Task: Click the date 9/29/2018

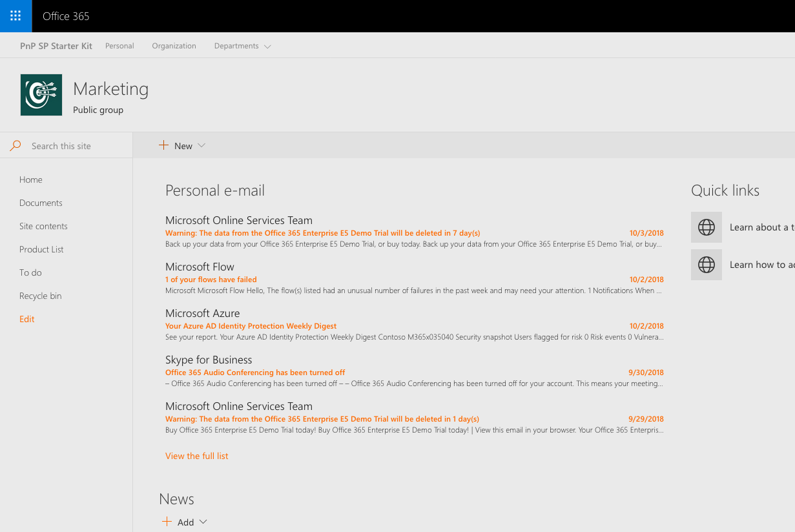Action: [646, 419]
